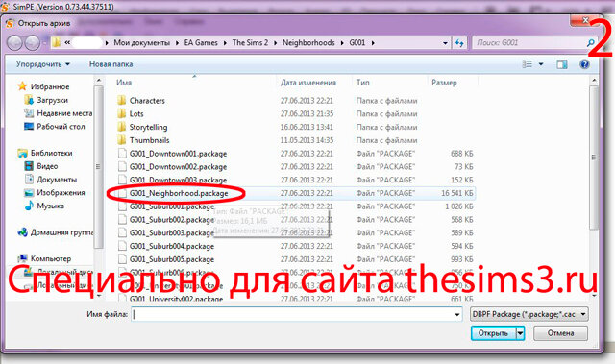Change view using the view mode icon
This screenshot has height=364, width=615.
tap(528, 64)
